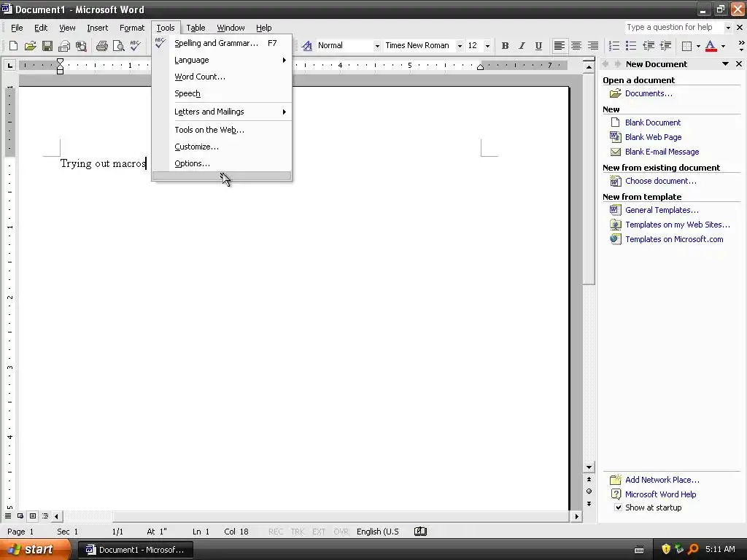The image size is (747, 560).
Task: Switch to Normal View button at bottom left
Action: pyautogui.click(x=8, y=516)
